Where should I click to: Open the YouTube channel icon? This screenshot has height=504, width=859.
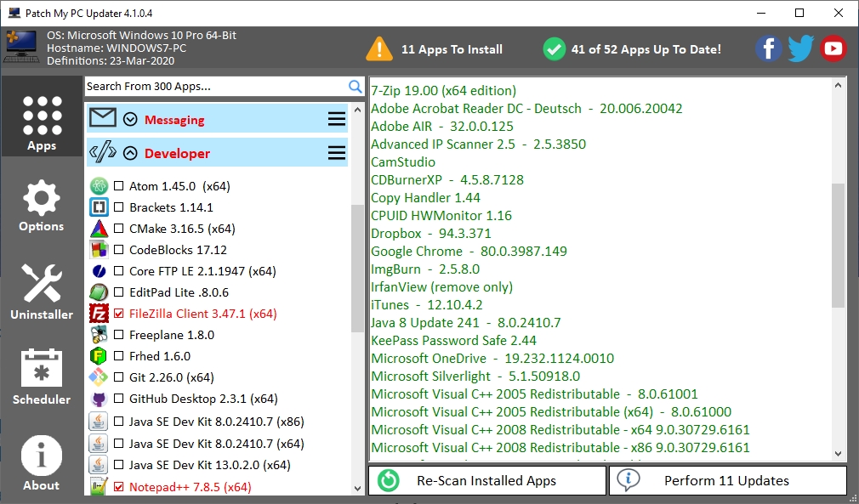(x=833, y=48)
